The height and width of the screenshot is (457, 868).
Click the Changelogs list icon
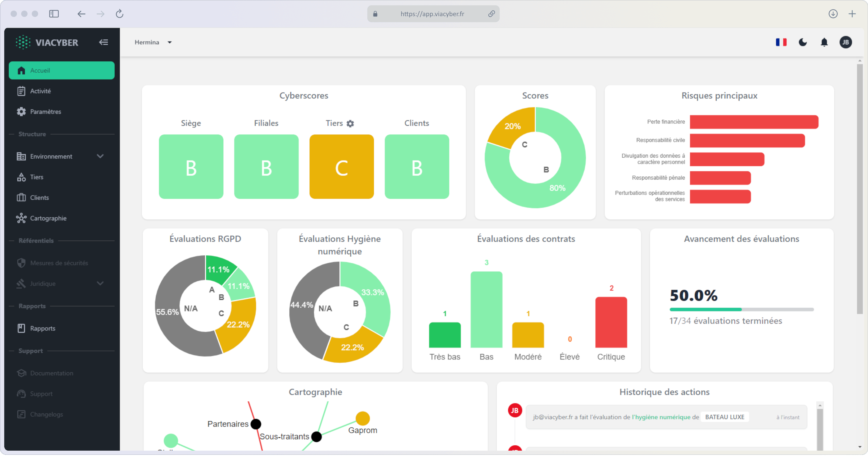click(21, 415)
